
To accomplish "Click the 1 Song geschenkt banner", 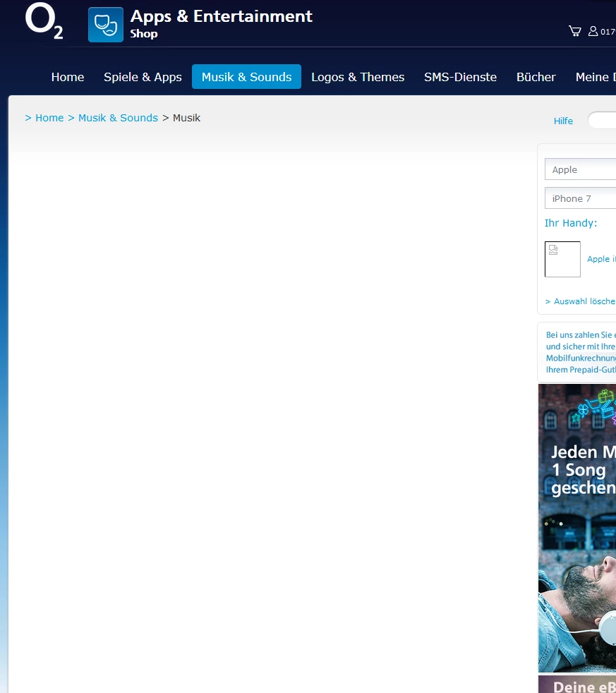I will [577, 528].
